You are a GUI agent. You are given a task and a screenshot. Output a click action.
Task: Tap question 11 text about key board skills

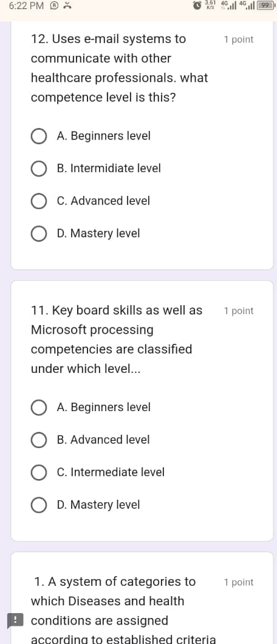pyautogui.click(x=117, y=340)
